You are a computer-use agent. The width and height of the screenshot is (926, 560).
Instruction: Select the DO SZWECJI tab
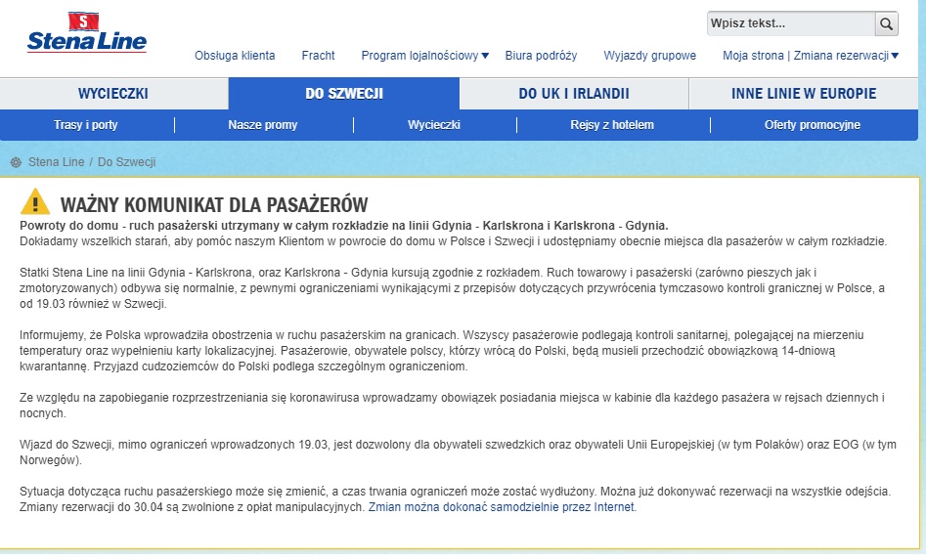coord(344,93)
